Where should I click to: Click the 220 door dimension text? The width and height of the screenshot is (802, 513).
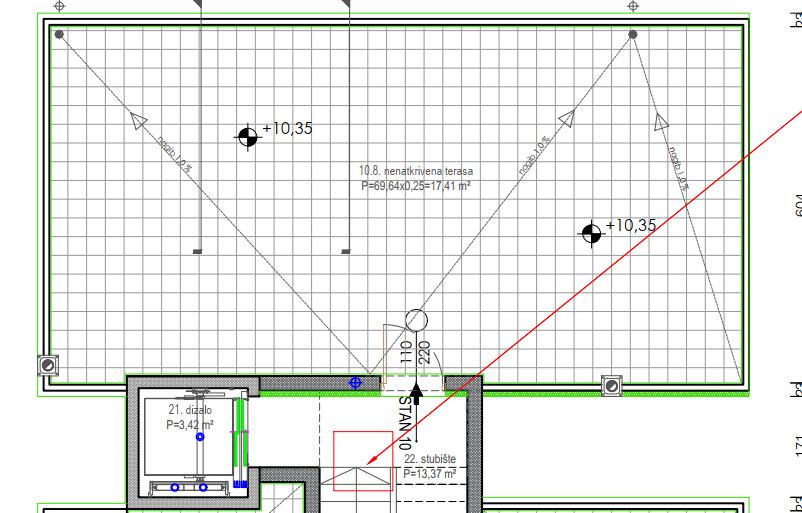425,353
